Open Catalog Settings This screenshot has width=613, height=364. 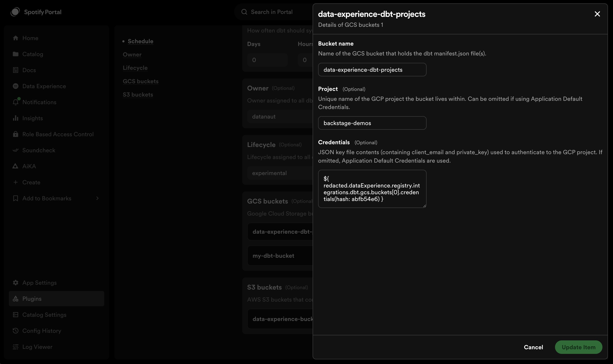pyautogui.click(x=56, y=315)
